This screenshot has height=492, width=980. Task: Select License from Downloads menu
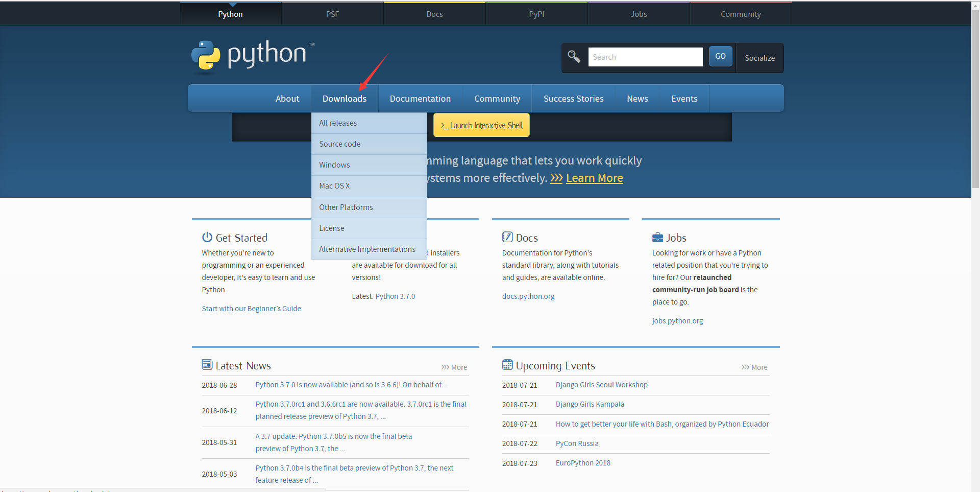tap(369, 228)
